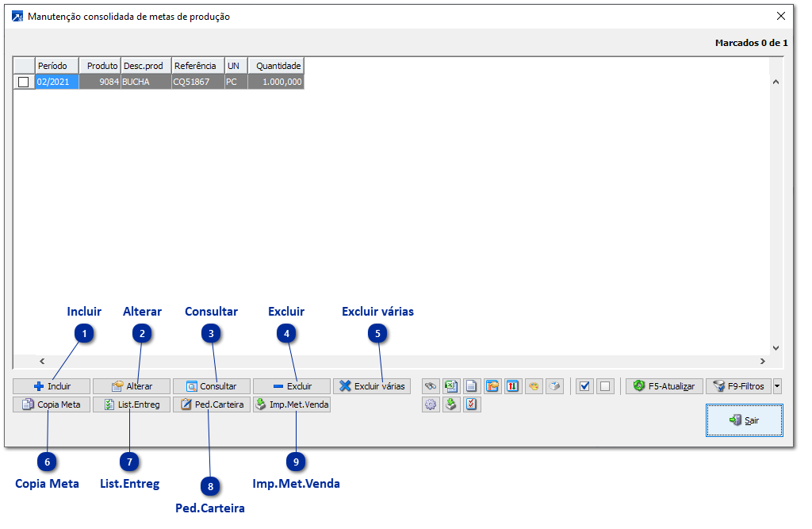Image resolution: width=812 pixels, height=529 pixels.
Task: Sort by the Período column header
Action: coord(56,66)
